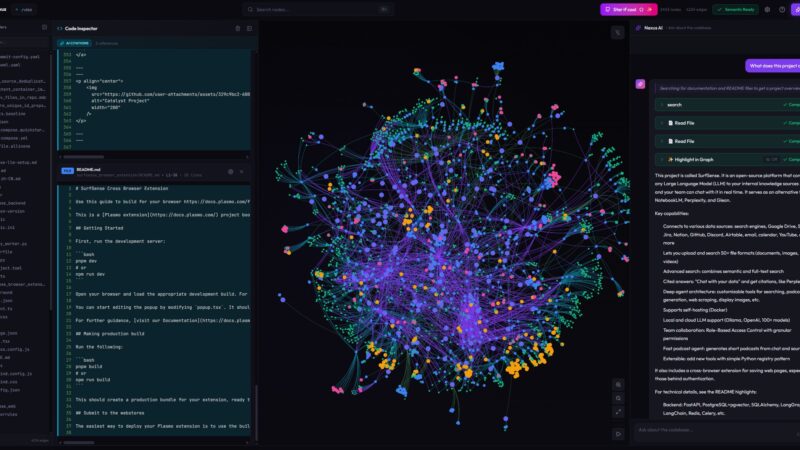
Task: Click the trash icon in Code Inspector
Action: pyautogui.click(x=237, y=29)
